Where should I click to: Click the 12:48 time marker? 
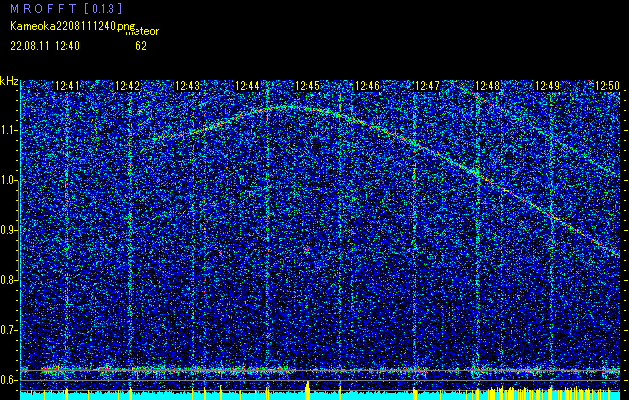pyautogui.click(x=487, y=86)
